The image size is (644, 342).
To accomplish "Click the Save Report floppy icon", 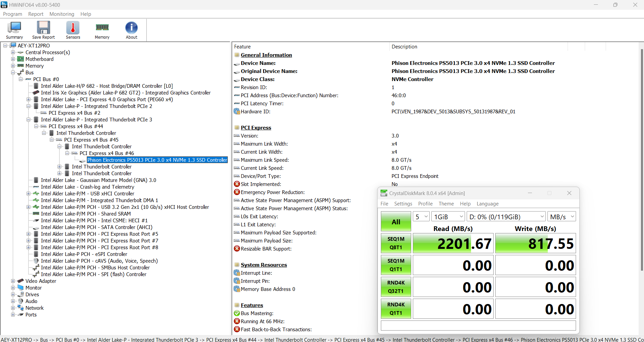I will tap(43, 28).
